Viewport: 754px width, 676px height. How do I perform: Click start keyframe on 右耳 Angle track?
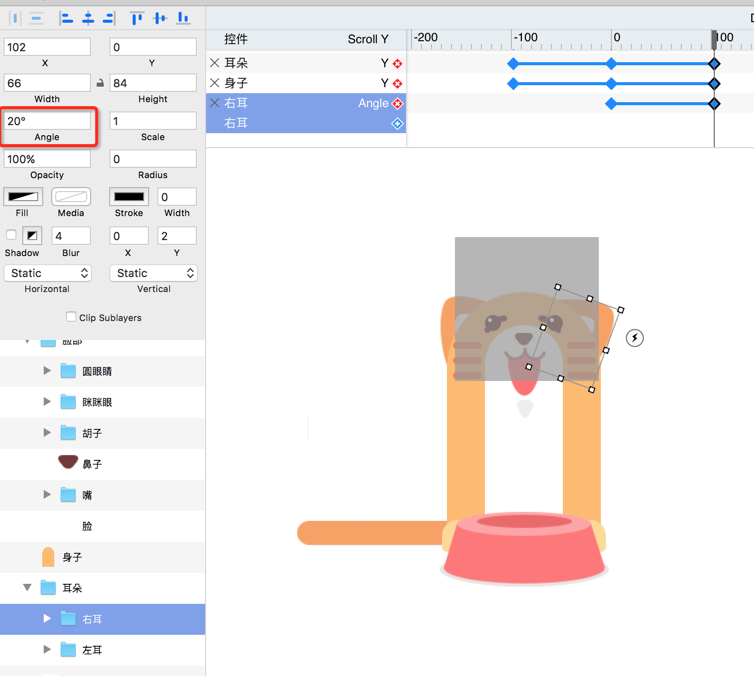coord(611,103)
